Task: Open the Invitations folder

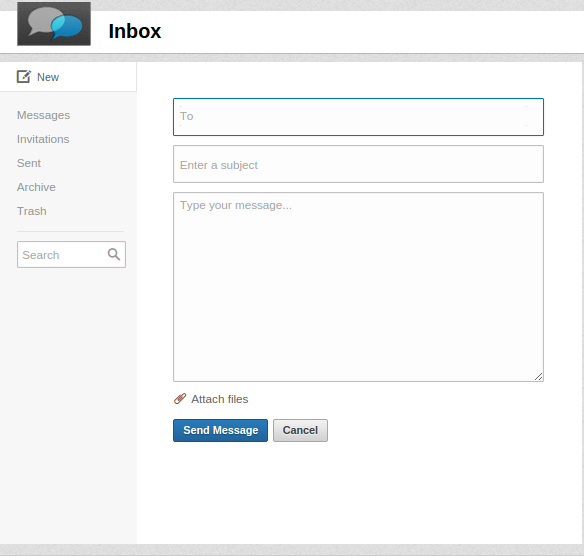Action: click(43, 139)
